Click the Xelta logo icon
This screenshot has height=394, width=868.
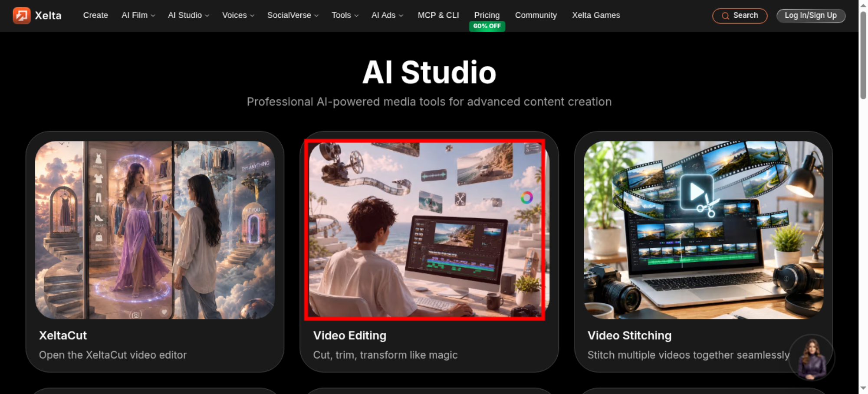pos(22,16)
